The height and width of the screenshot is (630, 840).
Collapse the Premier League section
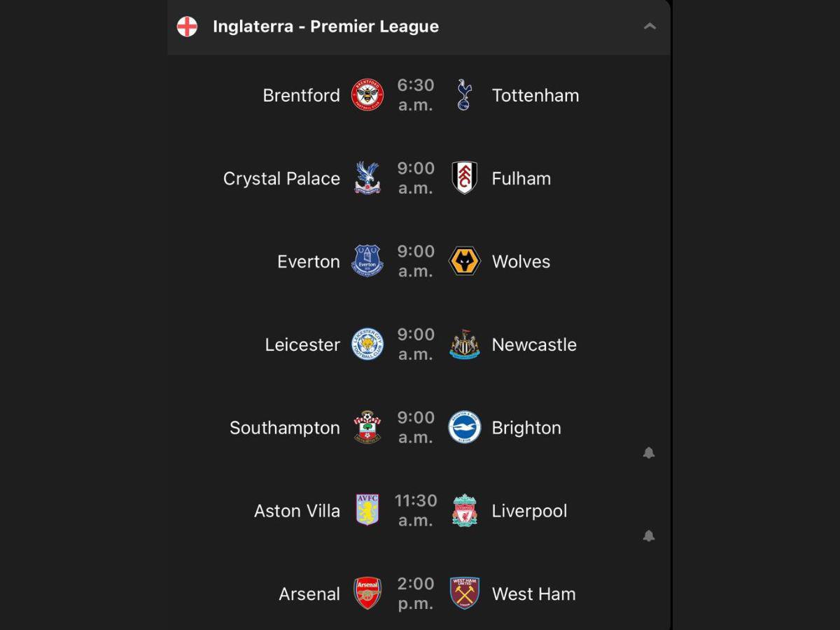pyautogui.click(x=650, y=26)
